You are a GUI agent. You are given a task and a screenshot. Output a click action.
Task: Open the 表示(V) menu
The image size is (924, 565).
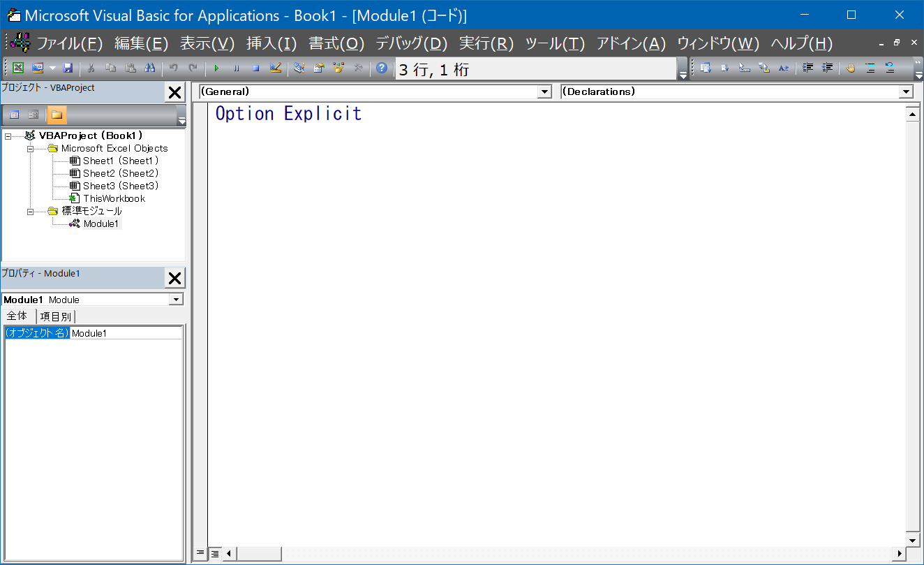click(207, 43)
